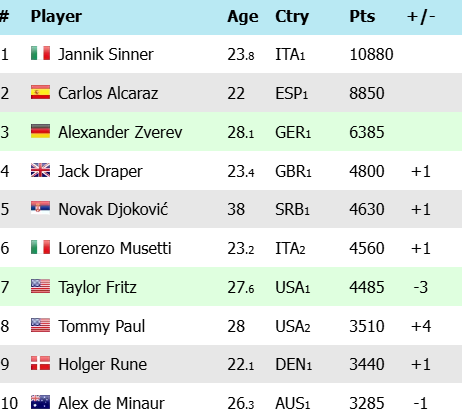Click the Spain flag beside Carlos Alcaraz
This screenshot has width=462, height=416.
pyautogui.click(x=40, y=92)
